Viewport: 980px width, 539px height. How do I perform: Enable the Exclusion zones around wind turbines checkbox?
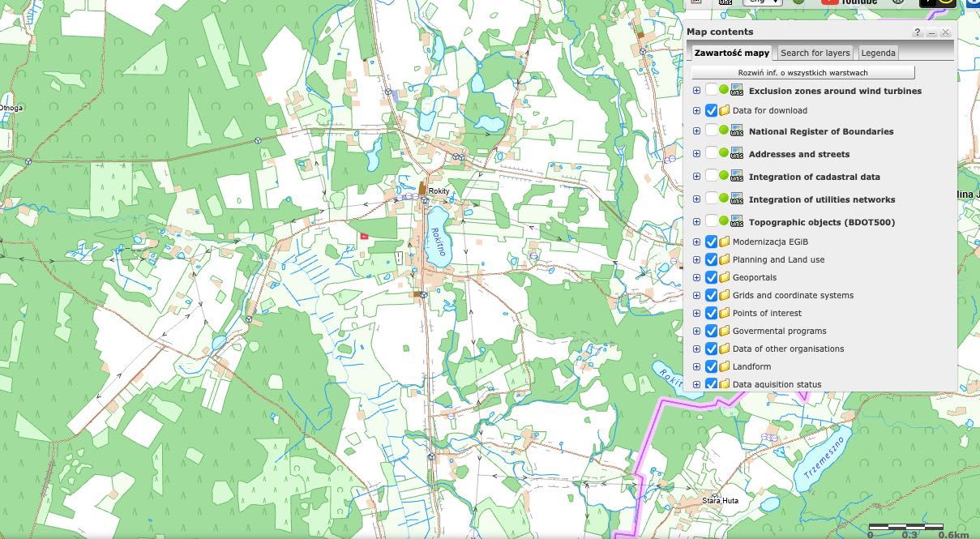click(x=711, y=90)
